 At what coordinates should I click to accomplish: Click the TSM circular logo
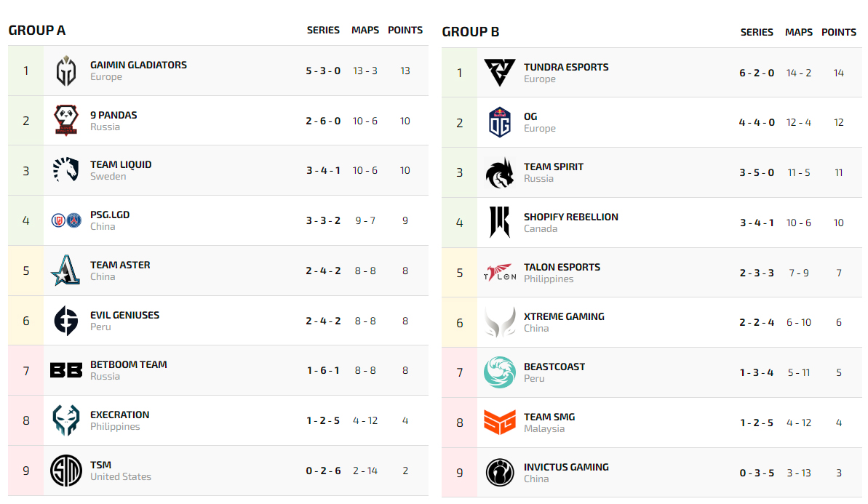pos(66,471)
